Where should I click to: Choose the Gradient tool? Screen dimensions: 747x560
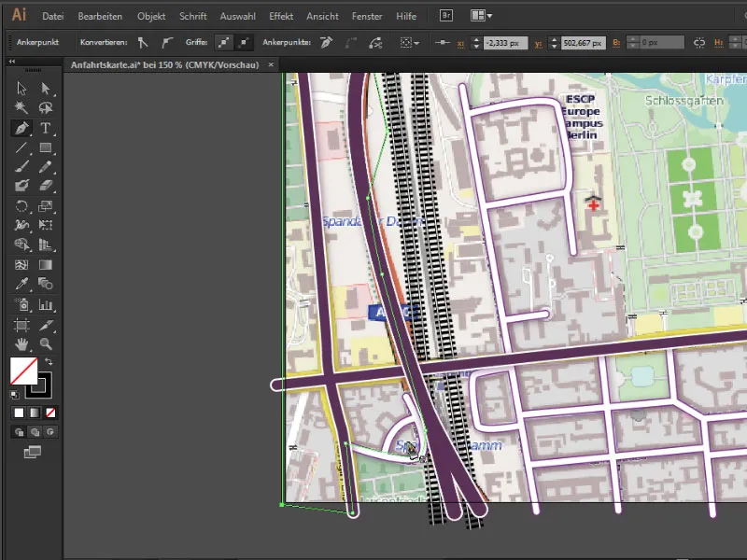coord(45,265)
